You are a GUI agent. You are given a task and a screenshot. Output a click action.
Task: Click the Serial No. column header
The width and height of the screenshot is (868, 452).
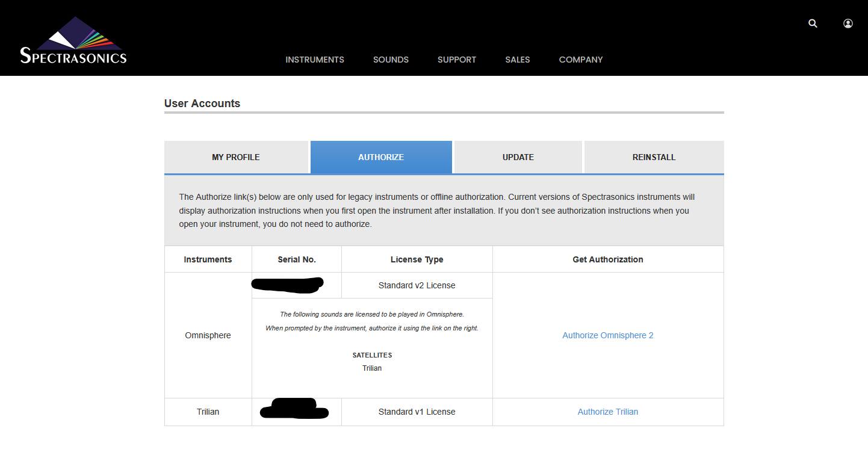click(x=297, y=259)
